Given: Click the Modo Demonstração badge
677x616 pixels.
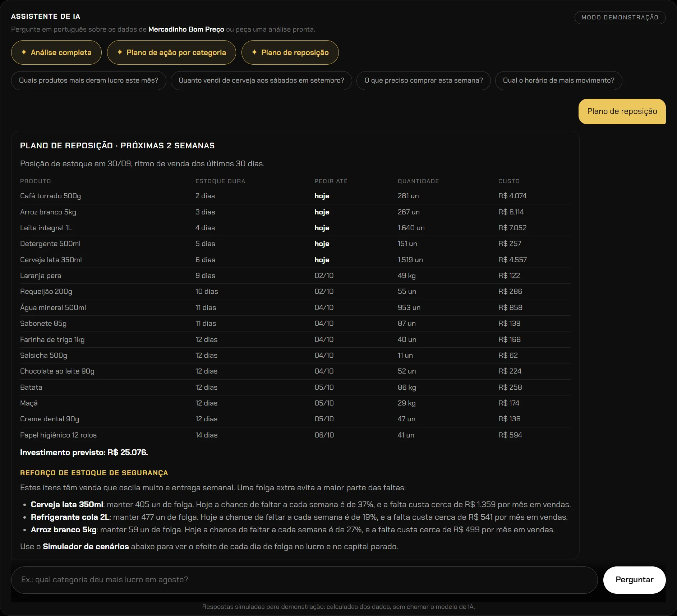Looking at the screenshot, I should [620, 17].
